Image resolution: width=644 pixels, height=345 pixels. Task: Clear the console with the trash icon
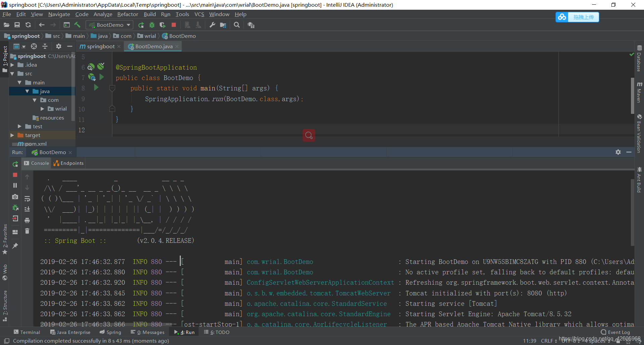point(27,231)
